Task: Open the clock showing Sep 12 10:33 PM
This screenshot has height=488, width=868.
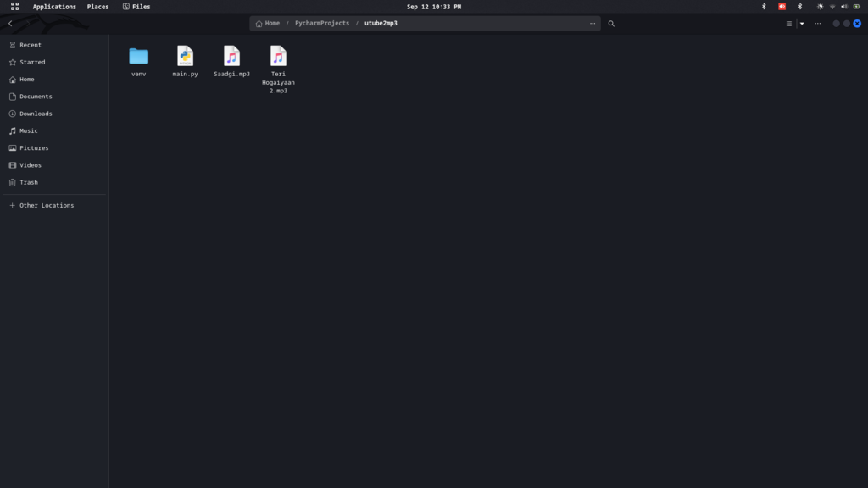Action: click(433, 7)
